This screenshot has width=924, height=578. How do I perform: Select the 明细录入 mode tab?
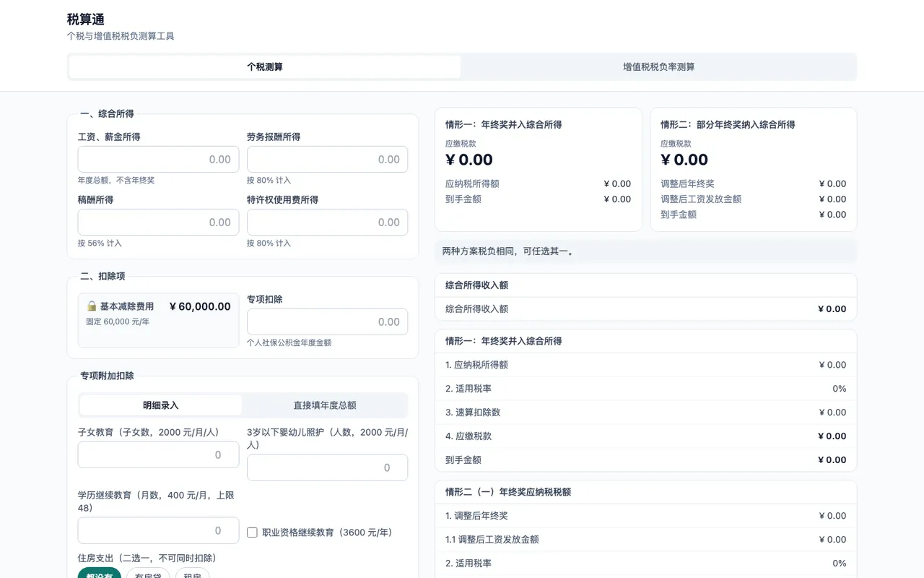click(160, 405)
